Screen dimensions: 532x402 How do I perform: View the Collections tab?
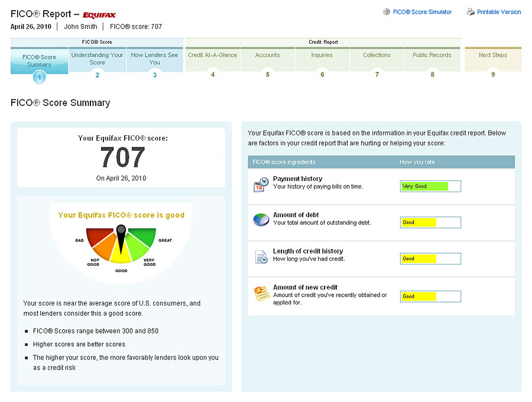377,60
